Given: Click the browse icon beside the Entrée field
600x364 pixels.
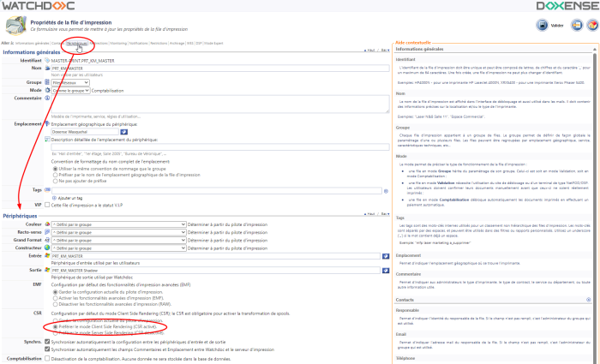Looking at the screenshot, I should [385, 255].
